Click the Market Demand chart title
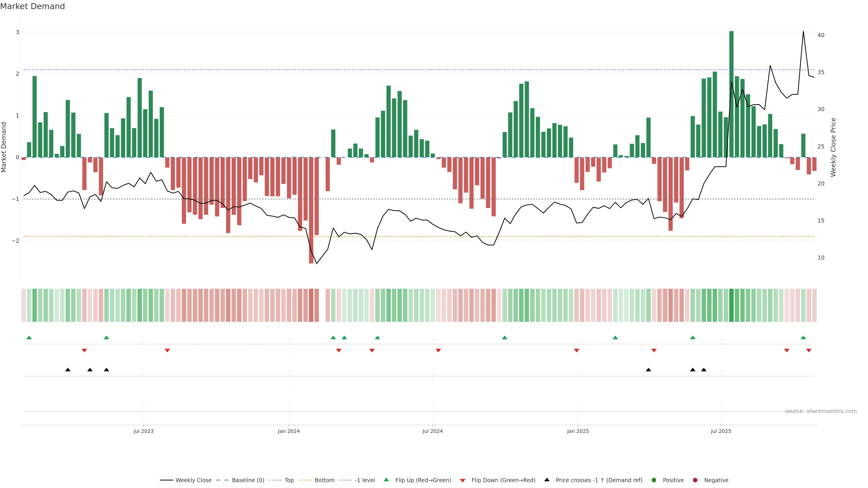868x488 pixels. click(x=32, y=6)
